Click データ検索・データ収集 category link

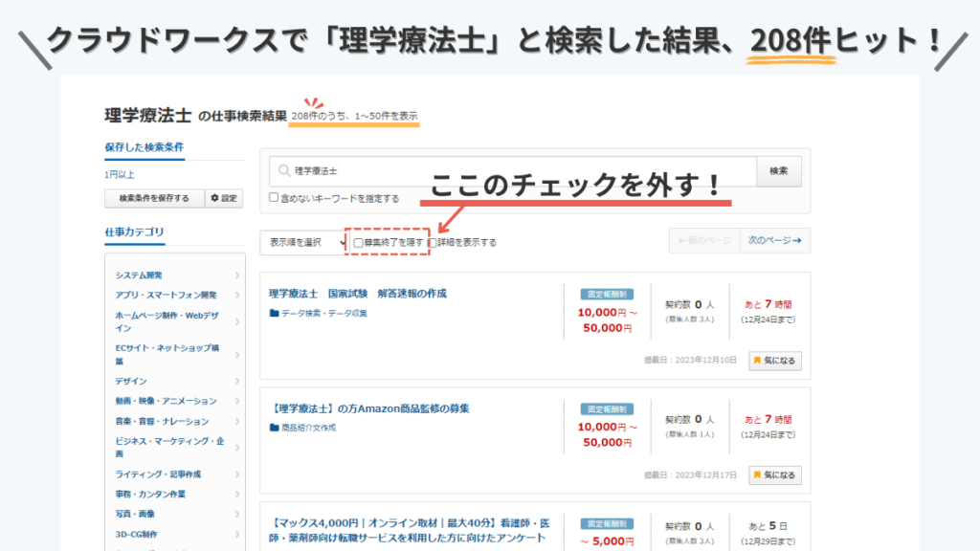coord(324,313)
